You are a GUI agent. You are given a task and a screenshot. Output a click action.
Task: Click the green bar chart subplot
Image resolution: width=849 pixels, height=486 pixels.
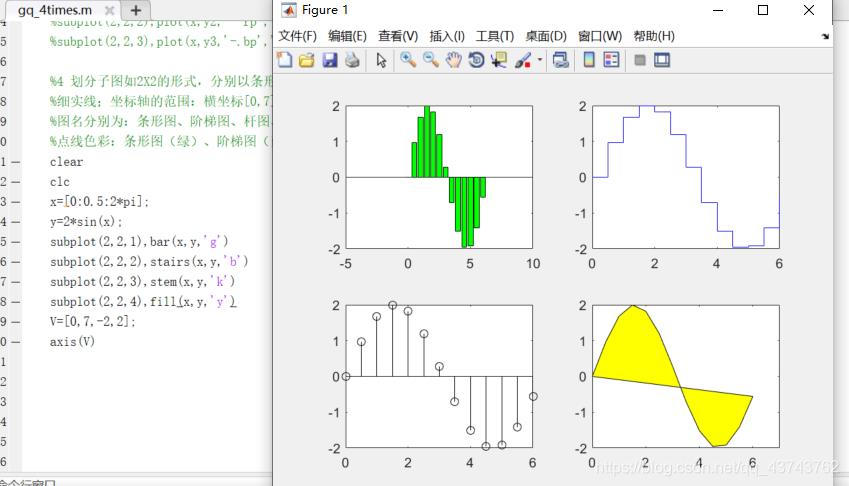coord(439,177)
